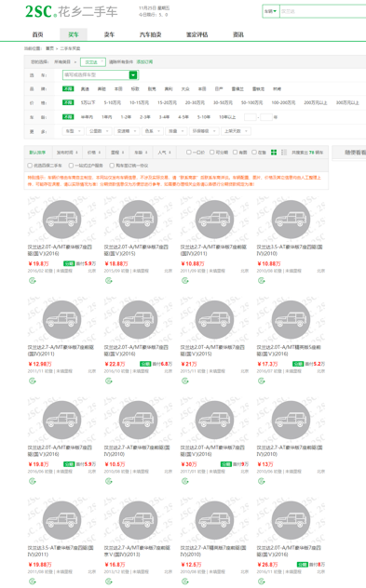Remove the 汉兰达 filter tag
Image resolution: width=366 pixels, height=588 pixels.
(102, 60)
